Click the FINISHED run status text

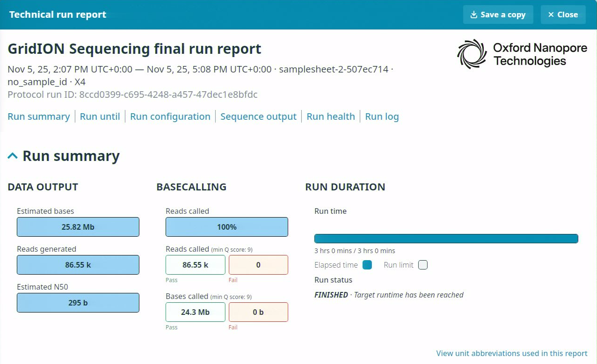[331, 295]
